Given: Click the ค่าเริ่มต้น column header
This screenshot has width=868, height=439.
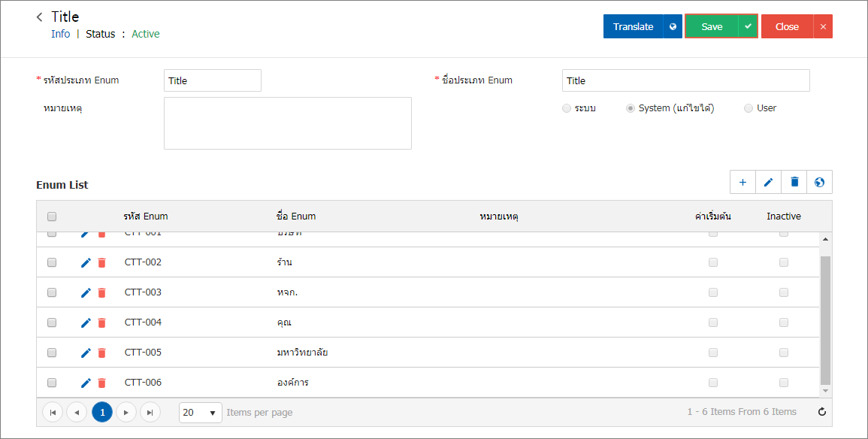Looking at the screenshot, I should (713, 216).
